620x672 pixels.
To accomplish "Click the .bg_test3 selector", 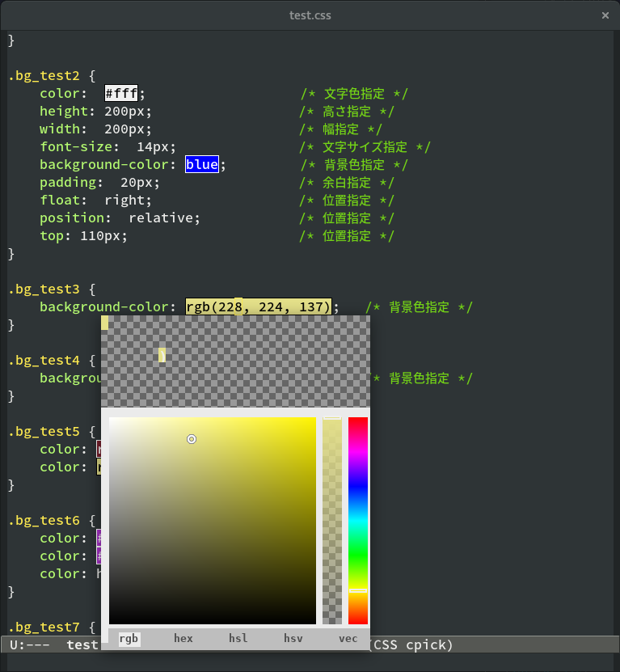I will pos(44,290).
